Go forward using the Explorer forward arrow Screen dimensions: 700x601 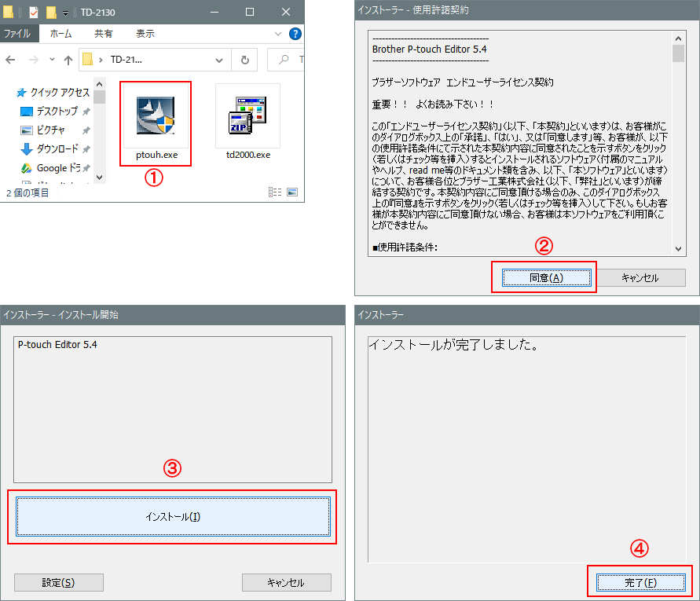tap(34, 60)
